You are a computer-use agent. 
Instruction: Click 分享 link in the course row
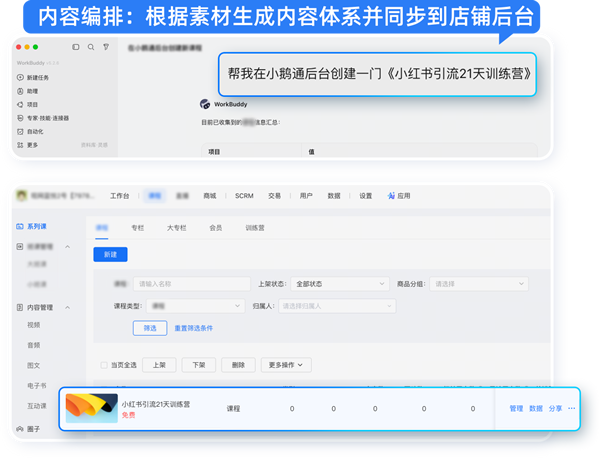pos(555,409)
